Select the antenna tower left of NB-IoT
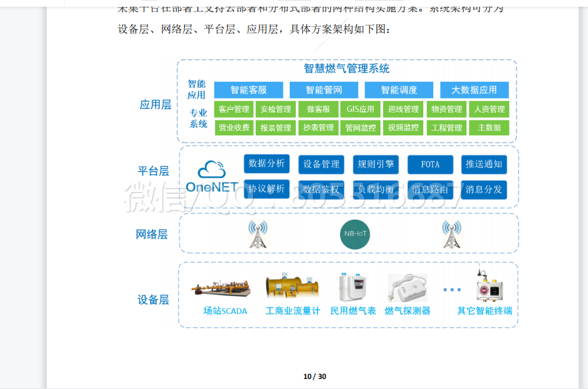 pos(258,234)
